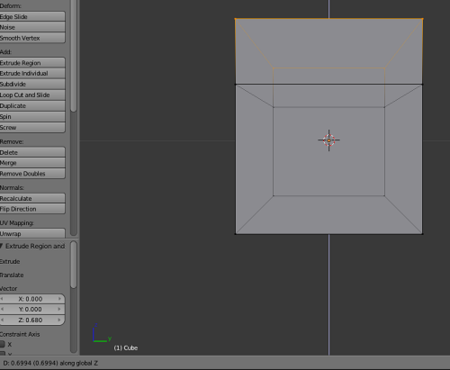Click Smooth Vertex button
Image resolution: width=450 pixels, height=370 pixels.
click(32, 38)
